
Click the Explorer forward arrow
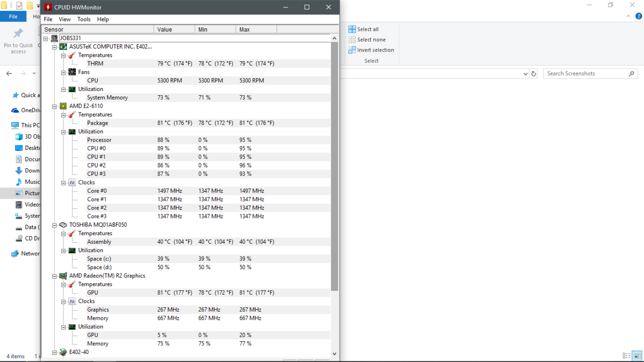(23, 73)
